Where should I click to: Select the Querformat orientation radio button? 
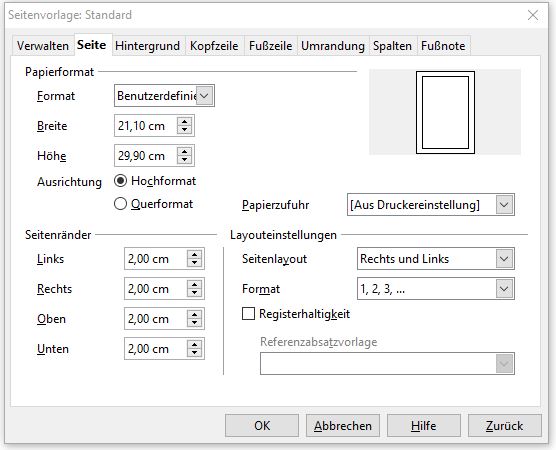click(120, 204)
